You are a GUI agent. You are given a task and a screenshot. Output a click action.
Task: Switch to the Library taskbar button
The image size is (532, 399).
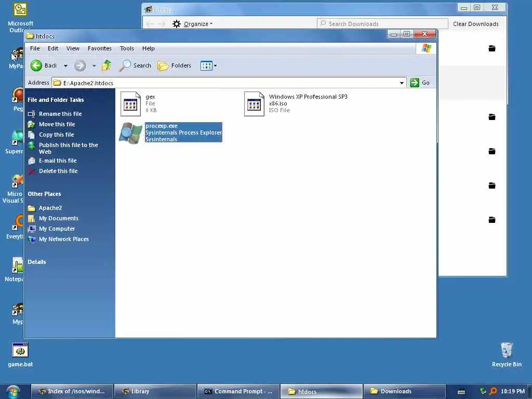click(155, 391)
